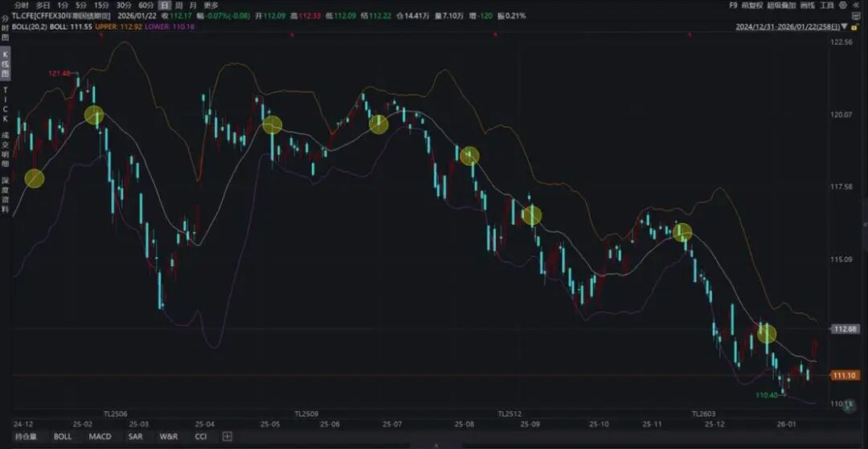The width and height of the screenshot is (868, 449).
Task: Open the 工具 menu
Action: [x=826, y=5]
